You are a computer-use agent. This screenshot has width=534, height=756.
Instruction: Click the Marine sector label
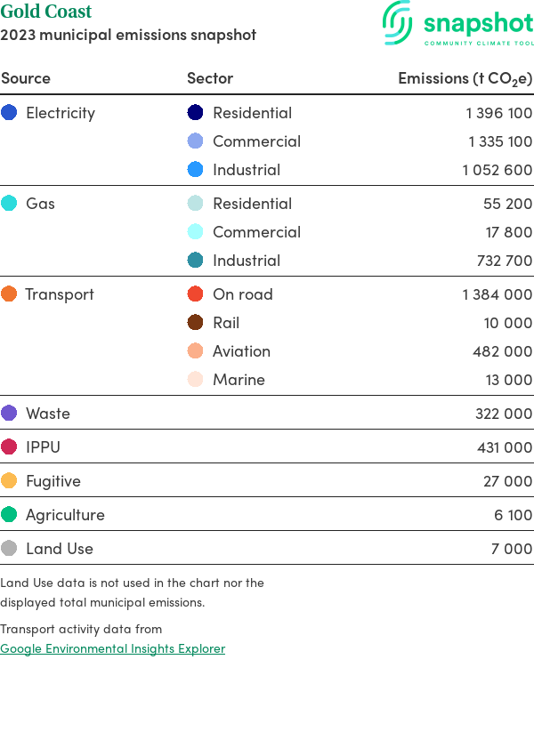click(239, 380)
